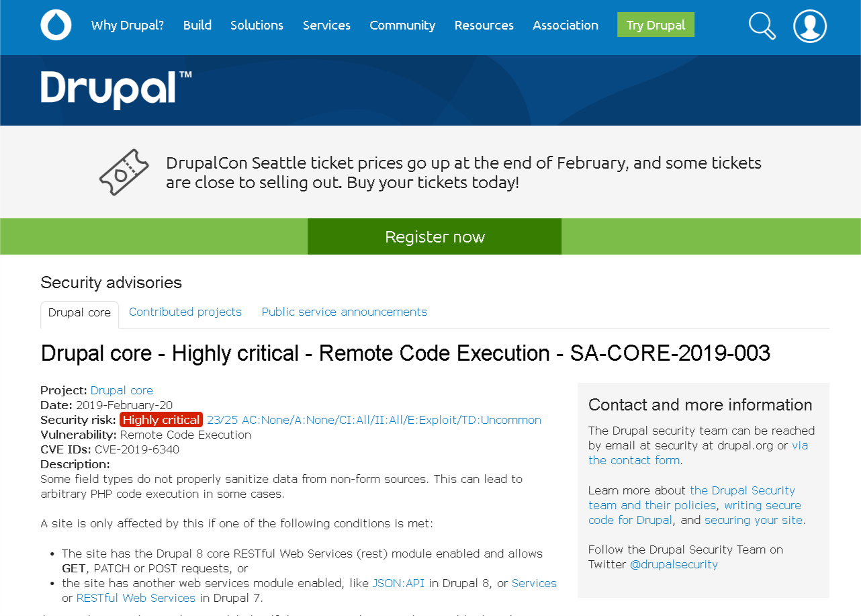
Task: Open the Drupal core project link
Action: click(122, 390)
